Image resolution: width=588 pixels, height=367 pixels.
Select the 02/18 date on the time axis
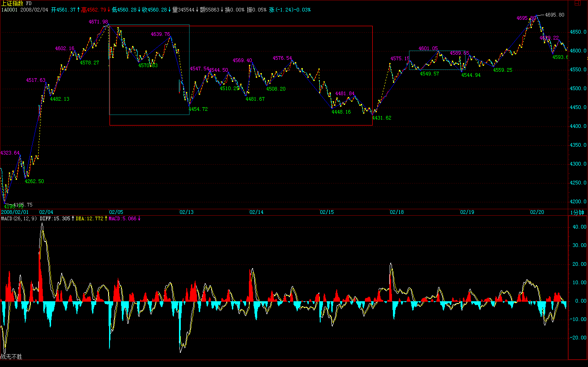tap(397, 212)
